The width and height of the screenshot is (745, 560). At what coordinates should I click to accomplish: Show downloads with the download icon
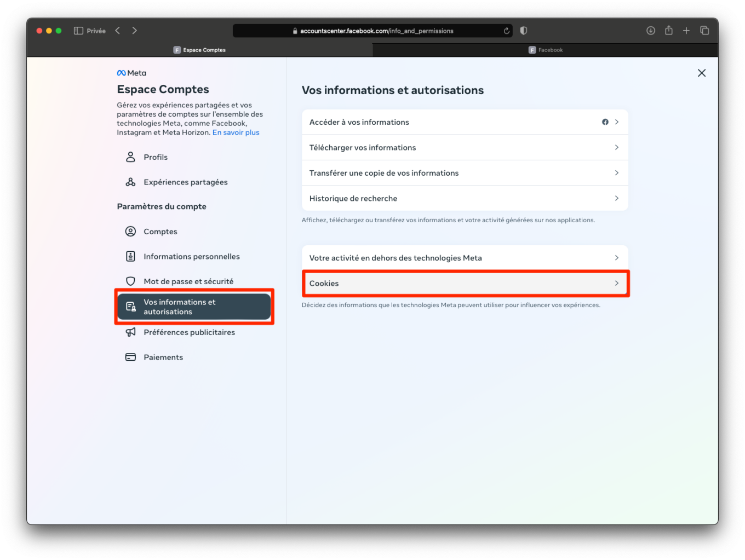(x=651, y=31)
